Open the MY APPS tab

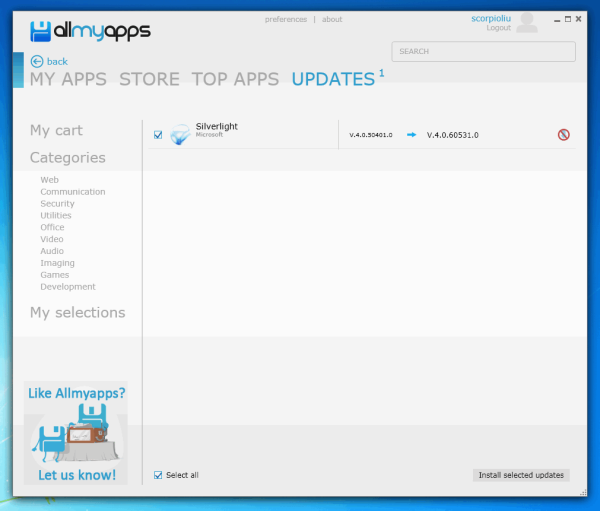pos(68,79)
